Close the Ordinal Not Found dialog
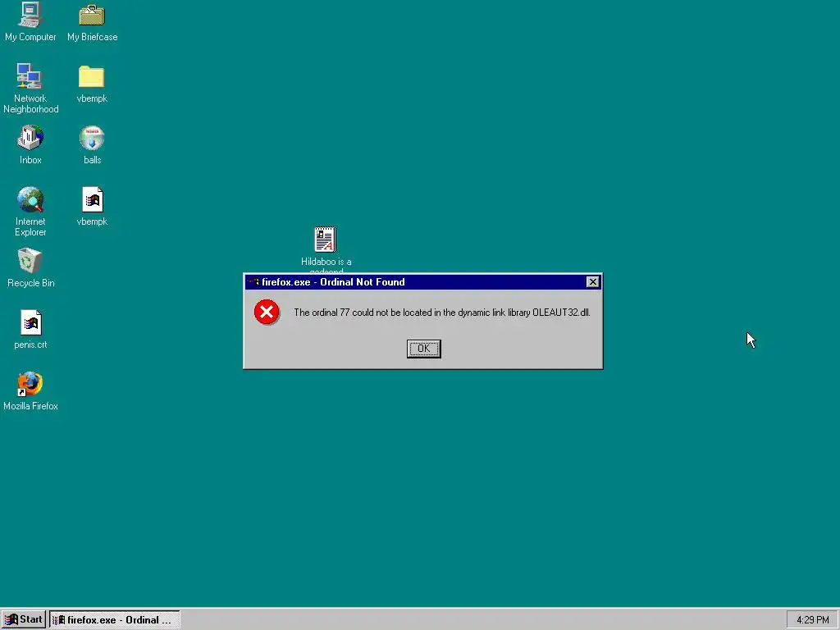Image resolution: width=840 pixels, height=630 pixels. [592, 282]
